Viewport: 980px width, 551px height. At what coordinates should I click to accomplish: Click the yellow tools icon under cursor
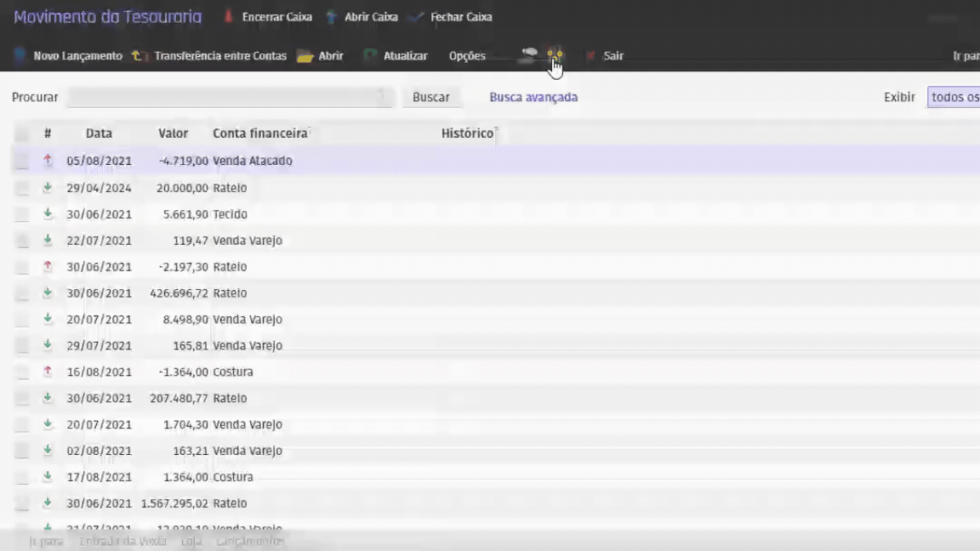555,55
